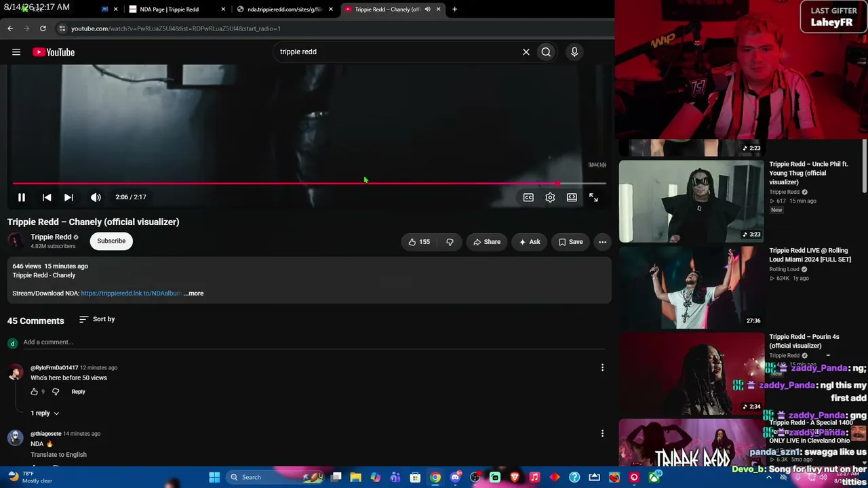Switch to the nda.trippieredd.com tab
Image resolution: width=868 pixels, height=488 pixels.
[x=285, y=9]
